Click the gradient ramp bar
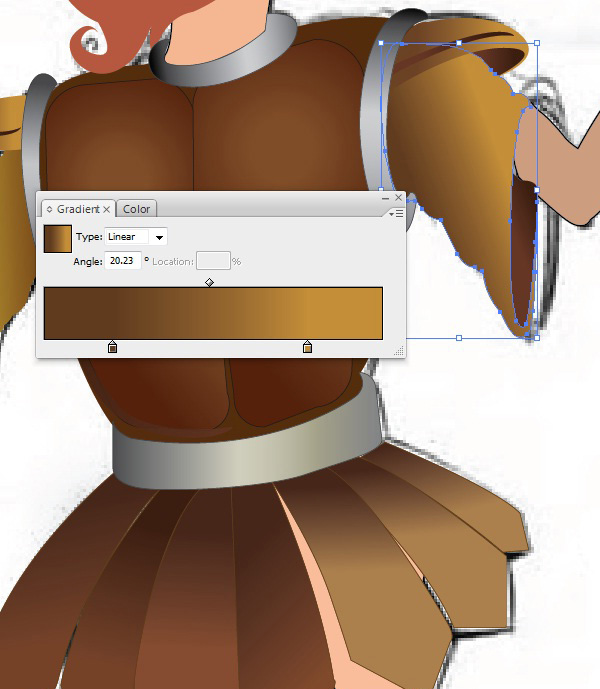The image size is (600, 689). click(x=213, y=313)
